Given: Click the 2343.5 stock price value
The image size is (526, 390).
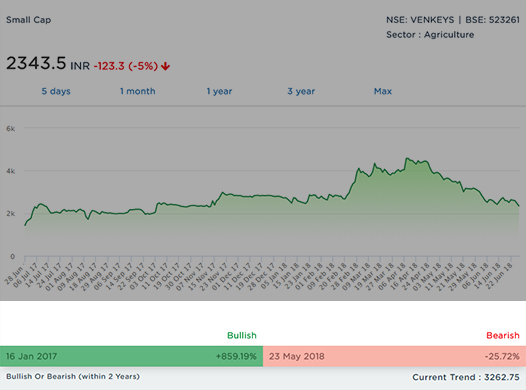Looking at the screenshot, I should [x=36, y=63].
